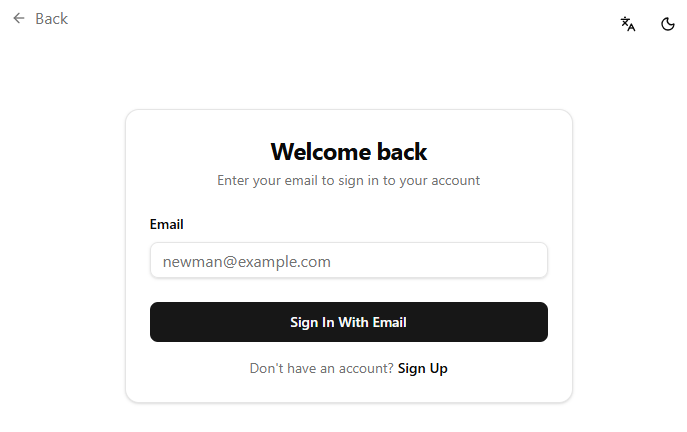Open the language translation icon
The height and width of the screenshot is (432, 687).
[628, 24]
